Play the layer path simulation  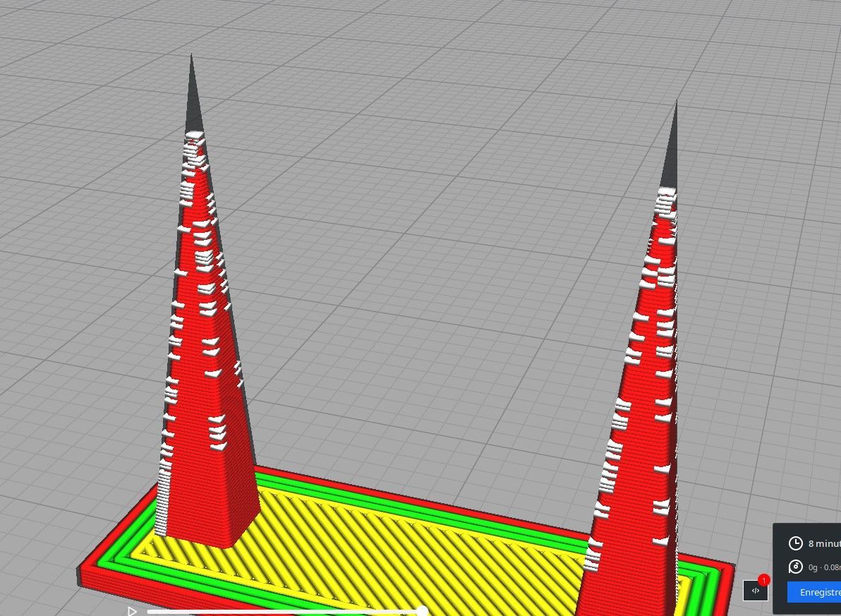tap(132, 610)
